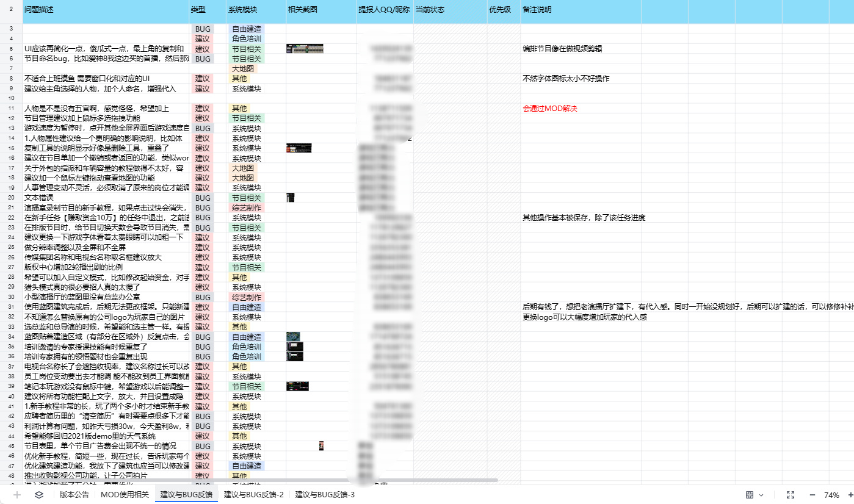This screenshot has width=854, height=504.
Task: Open the 建议与BUG反馈-3 sheet tab
Action: point(325,495)
